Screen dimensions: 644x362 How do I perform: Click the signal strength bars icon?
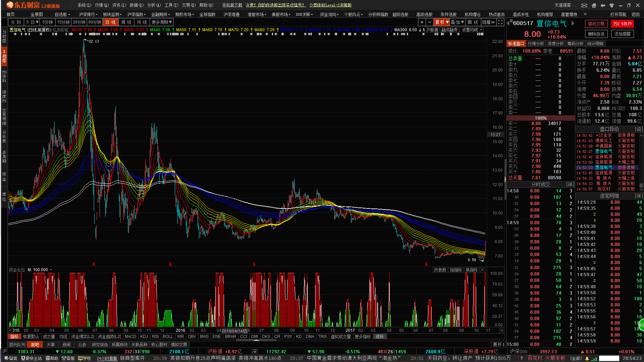594,358
